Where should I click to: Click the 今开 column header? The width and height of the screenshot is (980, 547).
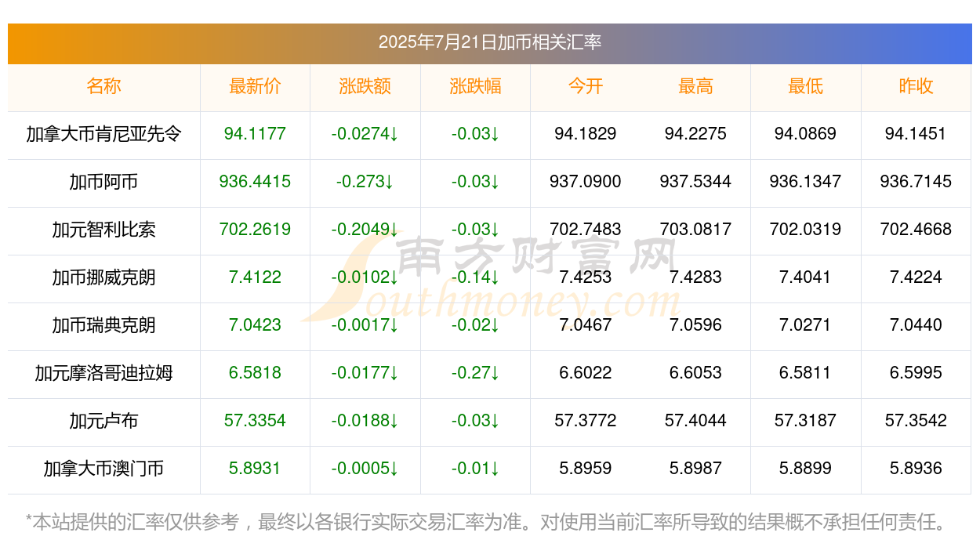point(586,86)
